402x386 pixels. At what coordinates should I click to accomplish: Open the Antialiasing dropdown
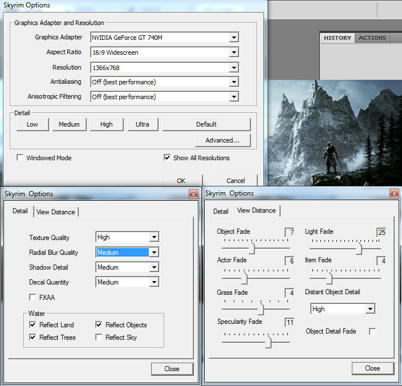[x=164, y=82]
